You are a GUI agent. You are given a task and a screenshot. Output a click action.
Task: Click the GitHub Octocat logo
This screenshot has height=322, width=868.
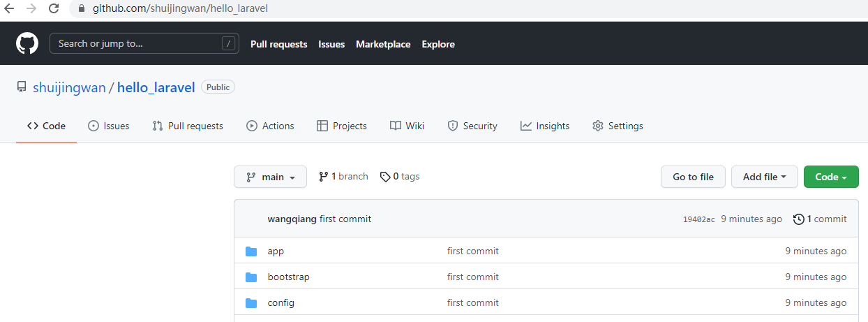27,43
